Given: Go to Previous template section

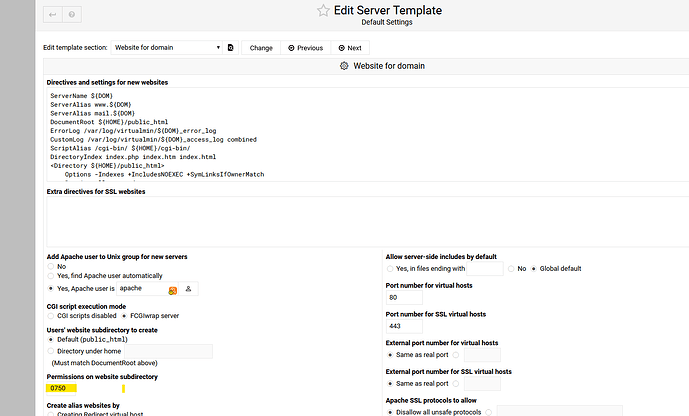Looking at the screenshot, I should 305,47.
